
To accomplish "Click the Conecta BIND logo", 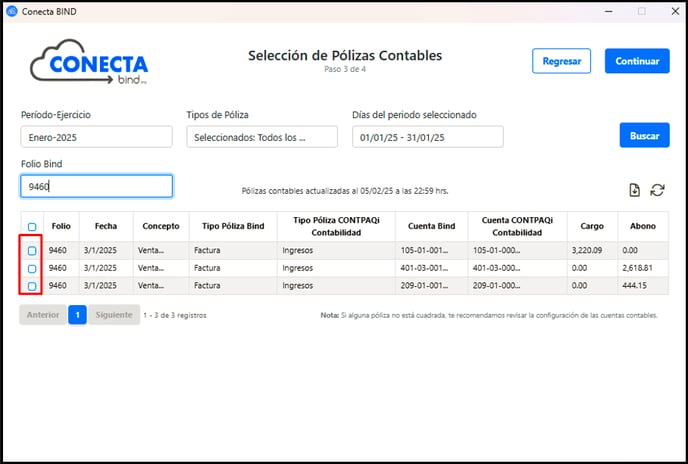I will (x=89, y=62).
